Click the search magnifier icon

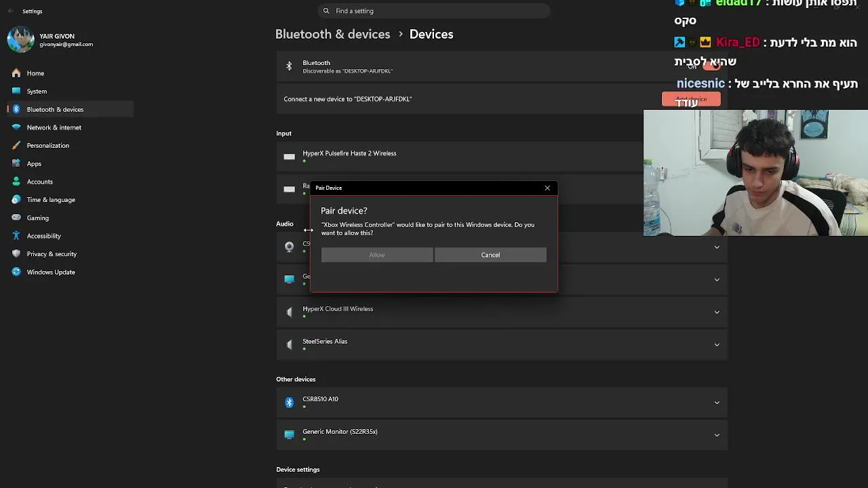(326, 11)
